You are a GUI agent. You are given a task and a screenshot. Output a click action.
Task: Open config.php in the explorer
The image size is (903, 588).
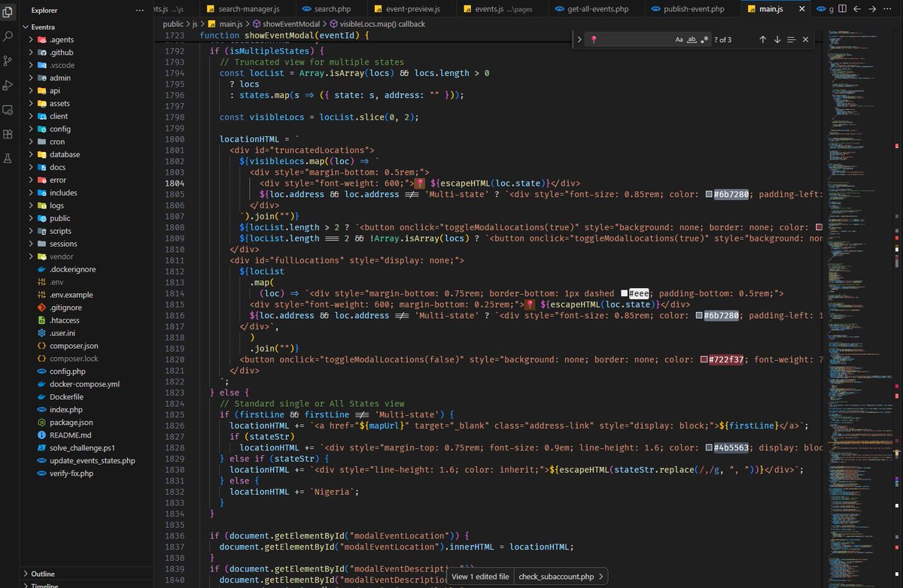point(68,371)
